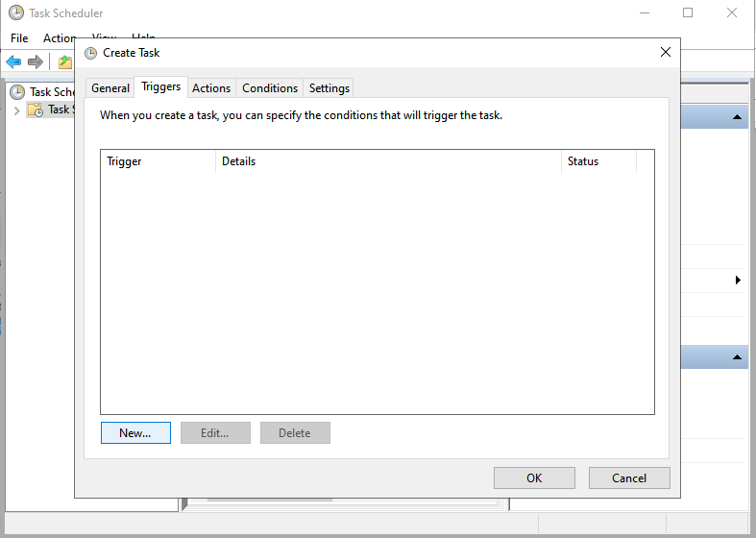The height and width of the screenshot is (538, 756).
Task: Click the gray Forward arrow in toolbar
Action: tap(36, 62)
